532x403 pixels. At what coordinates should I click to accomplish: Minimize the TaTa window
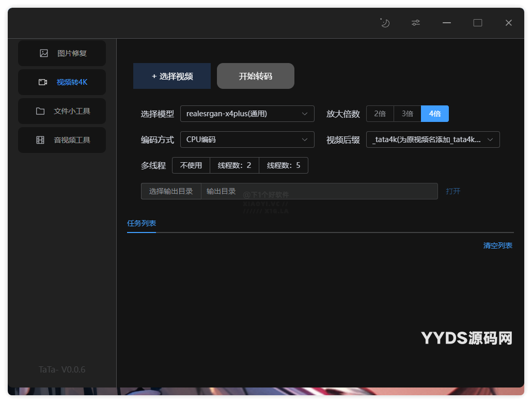click(447, 23)
